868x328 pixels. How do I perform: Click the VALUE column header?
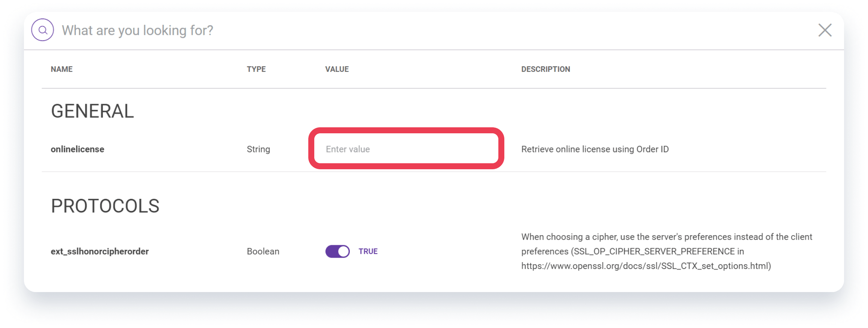337,69
